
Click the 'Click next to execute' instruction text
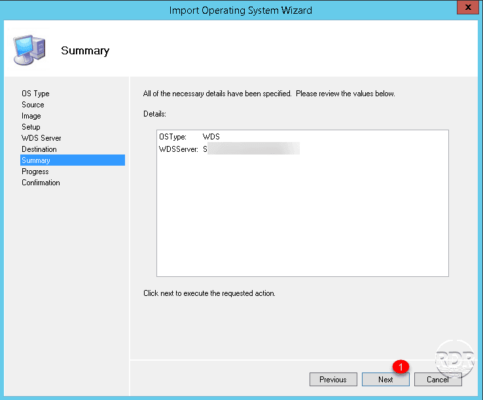pyautogui.click(x=209, y=293)
